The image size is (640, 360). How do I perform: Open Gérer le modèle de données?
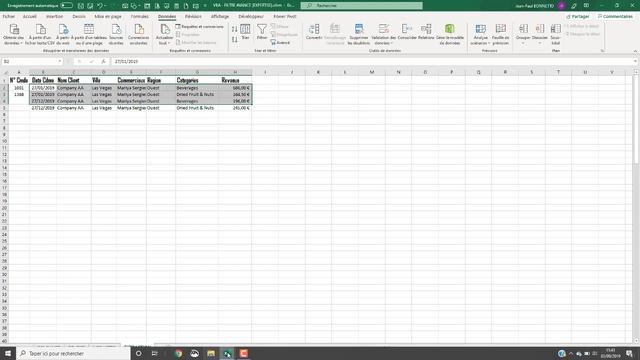450,34
